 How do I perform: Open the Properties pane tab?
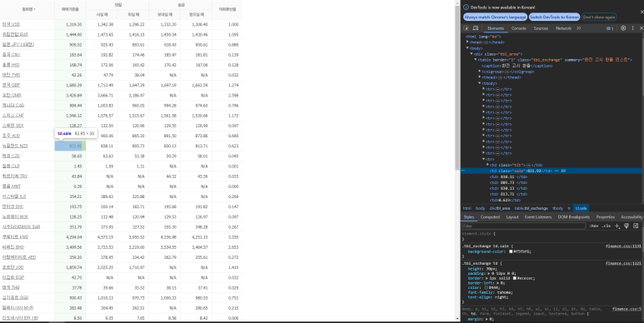point(606,217)
